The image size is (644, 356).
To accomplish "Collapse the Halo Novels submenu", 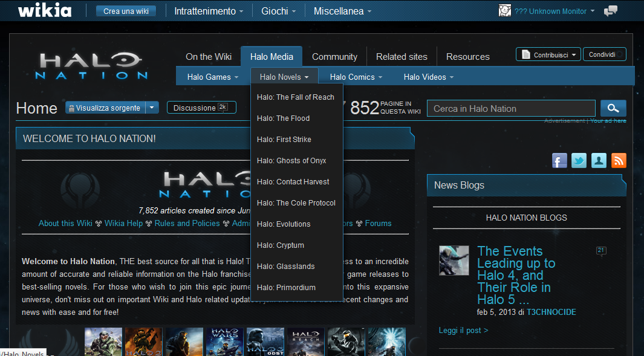I will click(284, 77).
